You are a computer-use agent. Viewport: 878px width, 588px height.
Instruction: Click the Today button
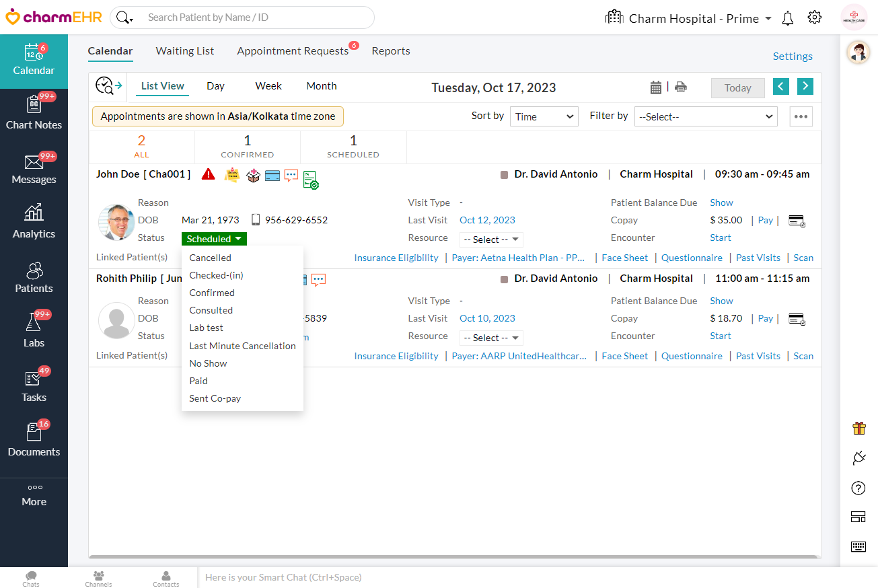point(737,88)
